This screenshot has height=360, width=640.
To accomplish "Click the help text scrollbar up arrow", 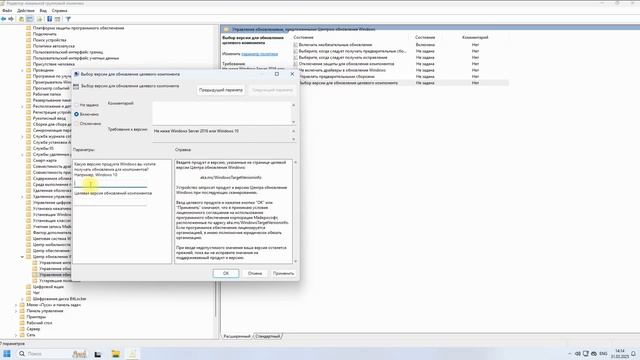I will (296, 162).
